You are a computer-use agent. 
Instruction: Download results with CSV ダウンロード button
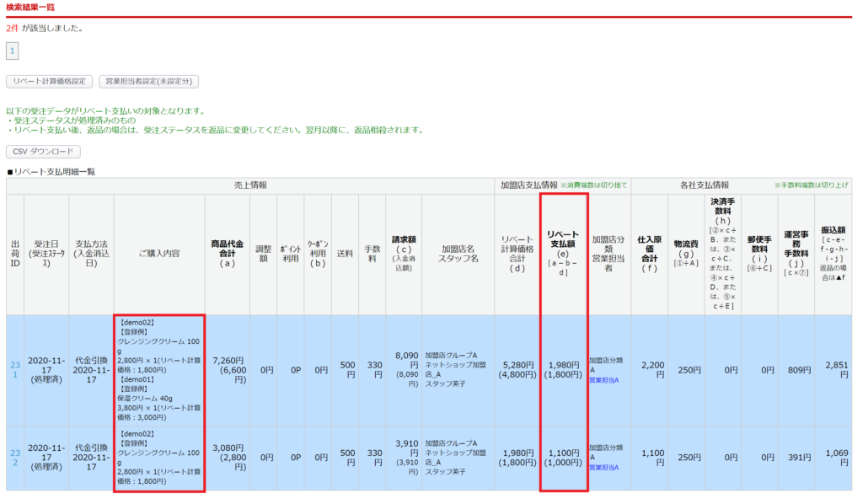[x=43, y=152]
